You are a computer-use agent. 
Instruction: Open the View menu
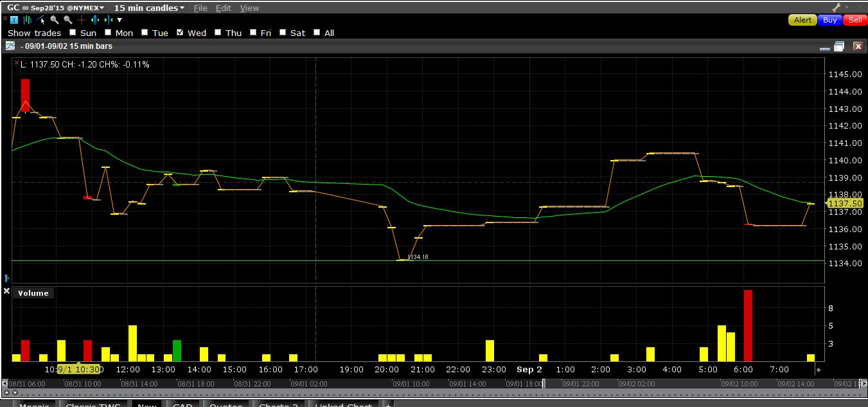click(249, 8)
